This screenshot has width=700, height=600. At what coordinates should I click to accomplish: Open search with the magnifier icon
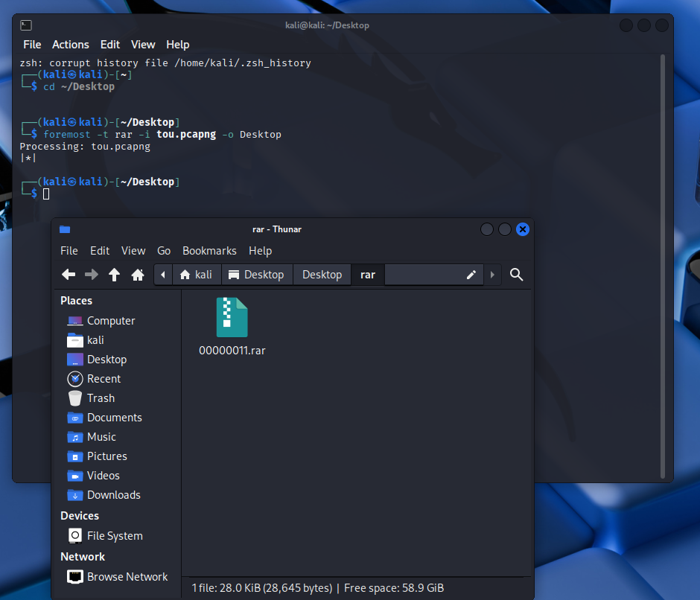tap(517, 275)
